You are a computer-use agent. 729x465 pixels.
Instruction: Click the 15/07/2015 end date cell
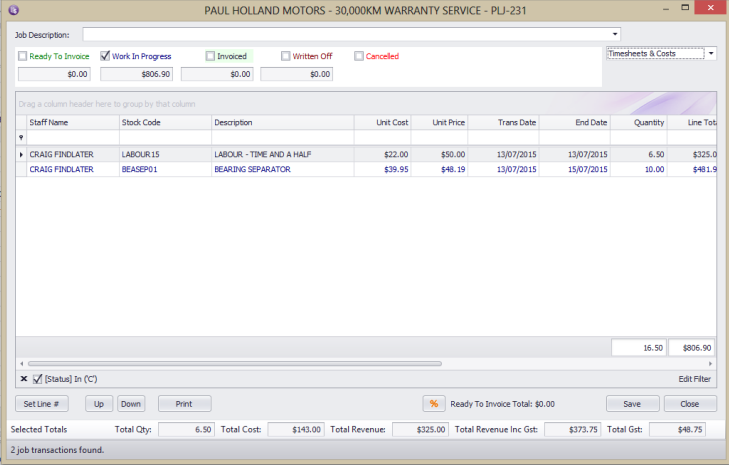click(x=575, y=169)
